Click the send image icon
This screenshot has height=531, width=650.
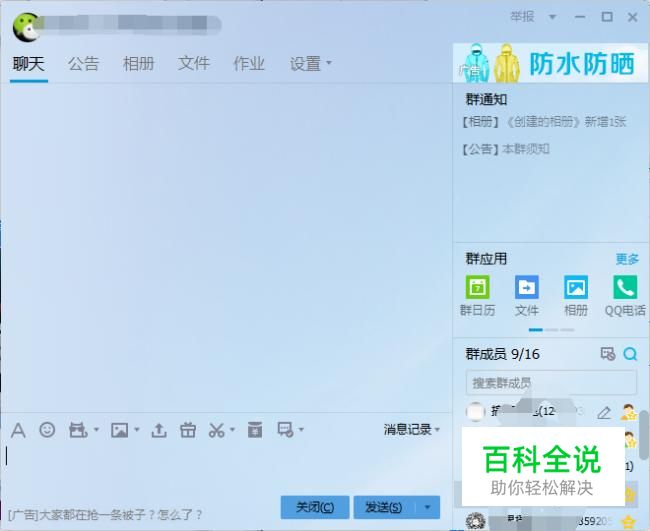coord(119,430)
